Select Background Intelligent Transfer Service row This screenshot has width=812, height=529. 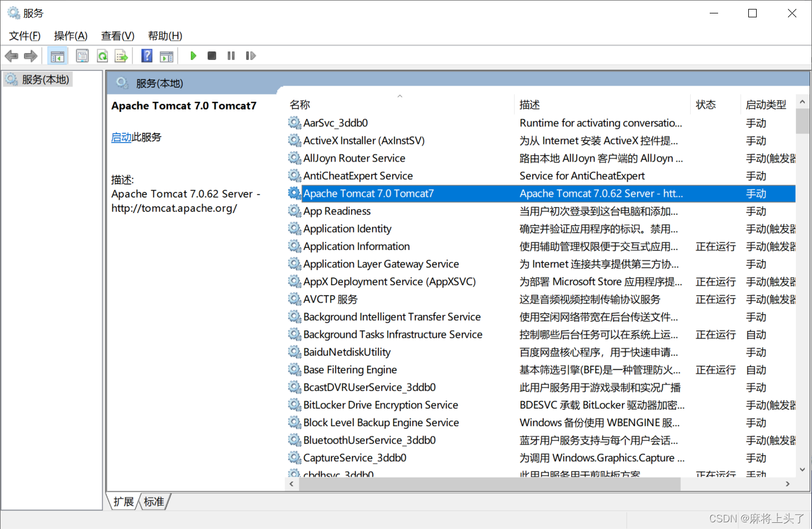(x=541, y=317)
